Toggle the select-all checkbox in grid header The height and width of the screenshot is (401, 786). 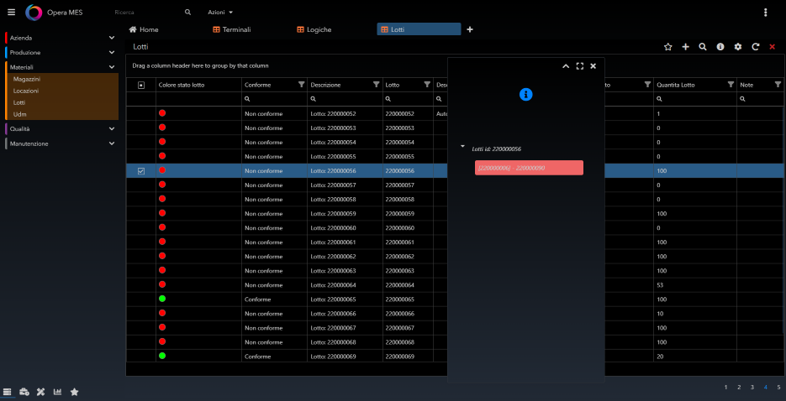(x=141, y=85)
